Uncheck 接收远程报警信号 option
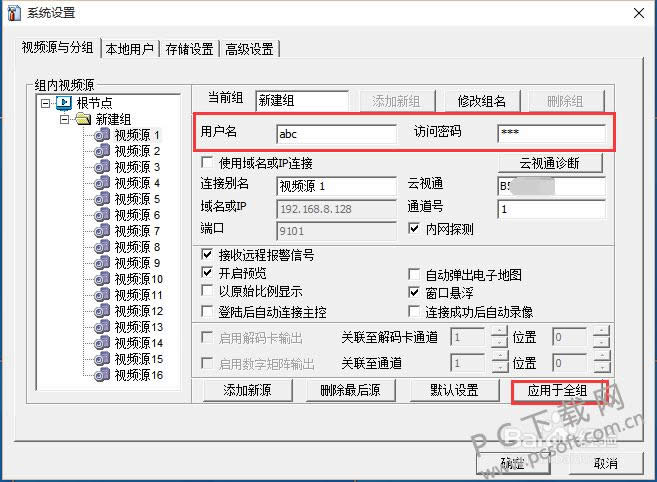 pyautogui.click(x=208, y=255)
